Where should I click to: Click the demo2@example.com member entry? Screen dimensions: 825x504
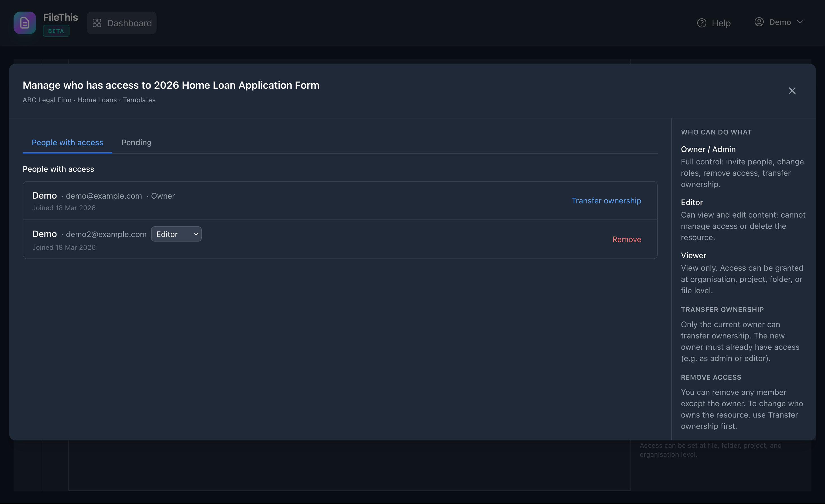[106, 234]
